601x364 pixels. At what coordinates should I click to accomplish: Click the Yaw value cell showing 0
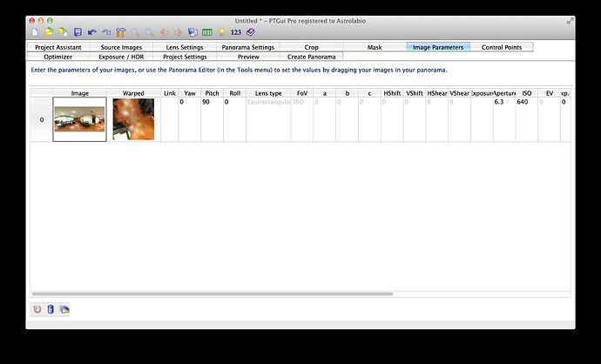tap(190, 119)
